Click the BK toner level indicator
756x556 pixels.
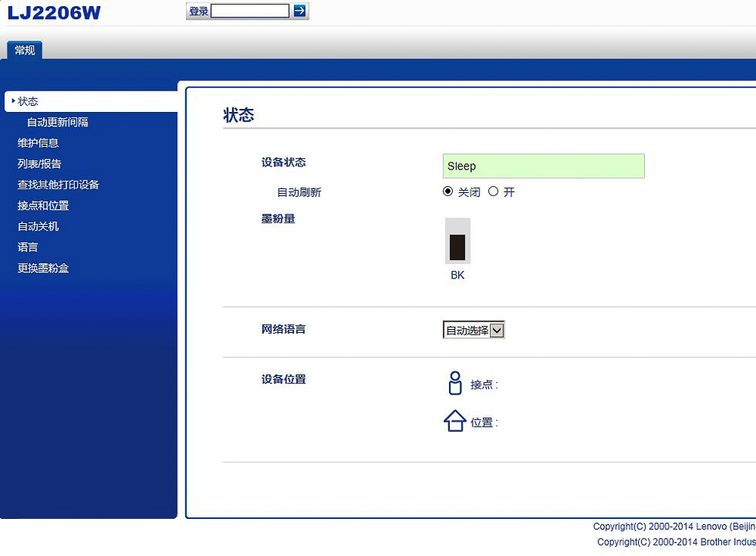(x=457, y=242)
